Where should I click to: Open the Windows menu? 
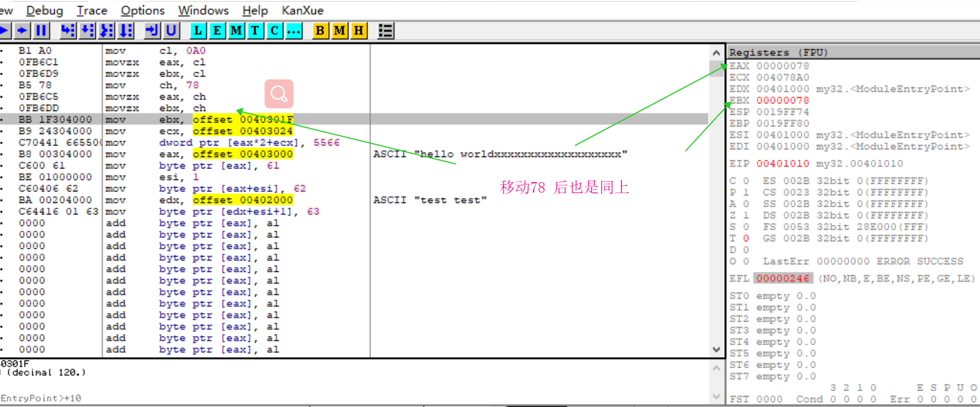pos(203,10)
